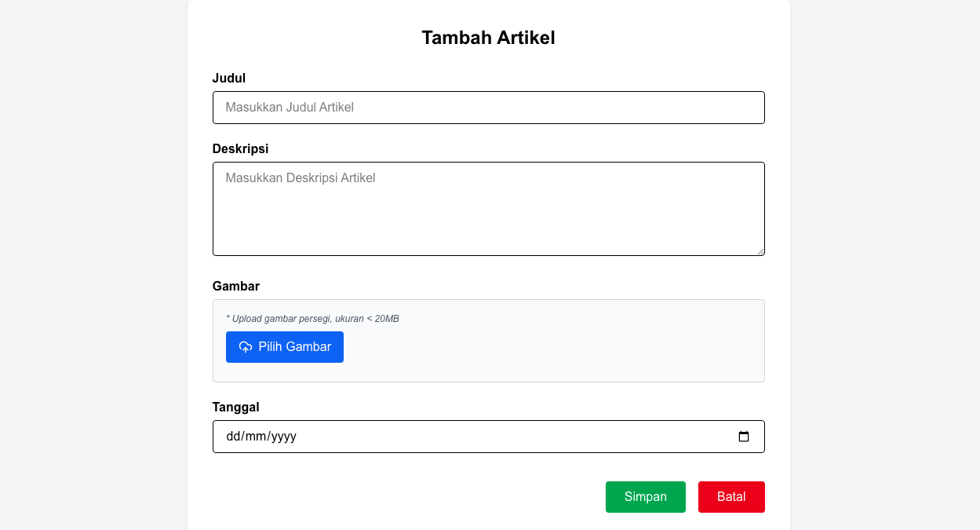Click the Judul label
Screen dimensions: 980x530
(x=229, y=78)
